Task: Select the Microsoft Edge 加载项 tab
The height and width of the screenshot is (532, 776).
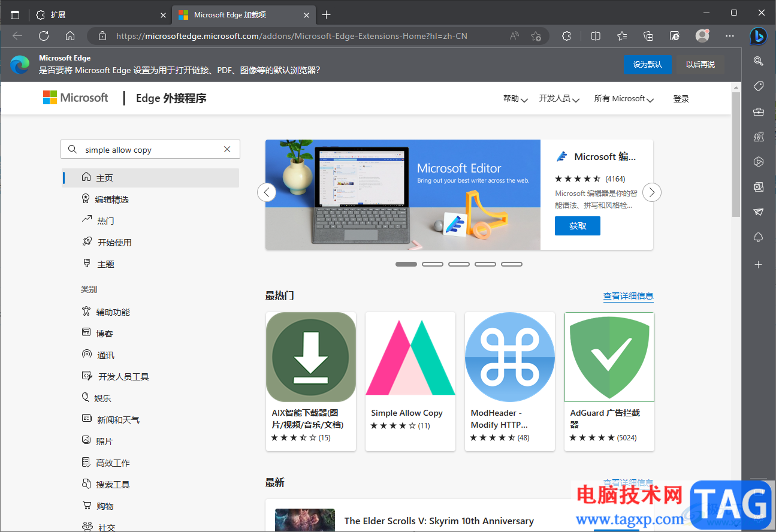Action: 244,15
